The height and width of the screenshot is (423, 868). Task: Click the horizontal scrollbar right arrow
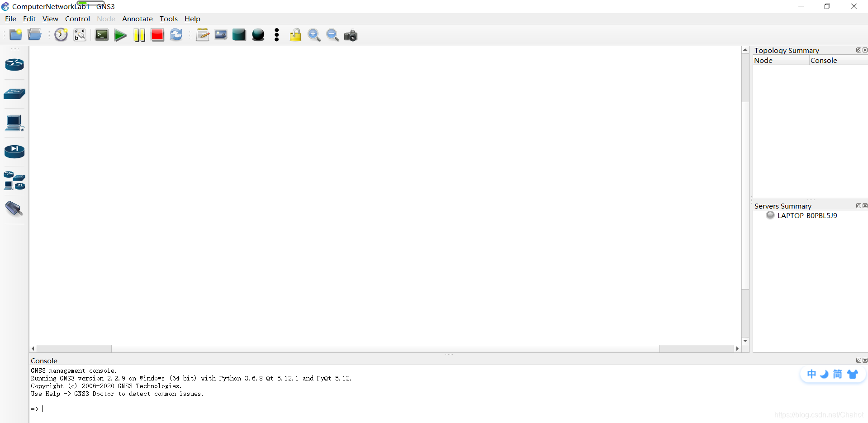click(x=737, y=349)
